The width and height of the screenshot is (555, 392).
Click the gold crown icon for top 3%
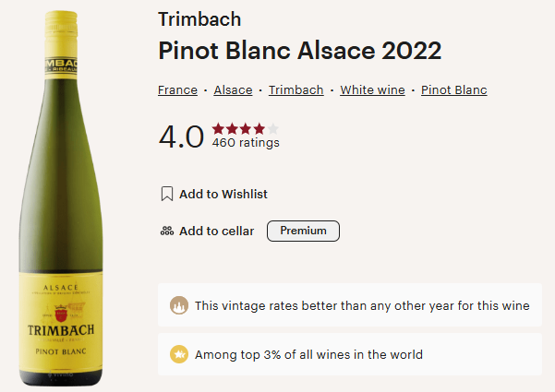[178, 354]
